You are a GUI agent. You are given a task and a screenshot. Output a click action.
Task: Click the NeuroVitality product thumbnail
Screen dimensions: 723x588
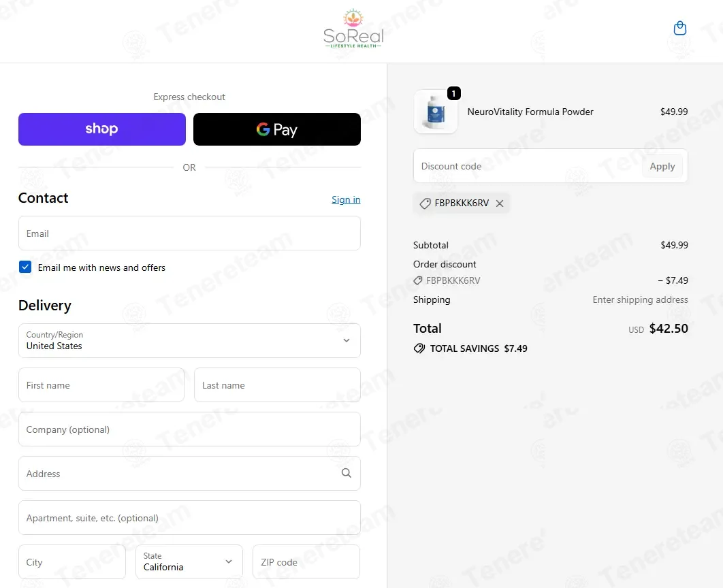pos(436,112)
